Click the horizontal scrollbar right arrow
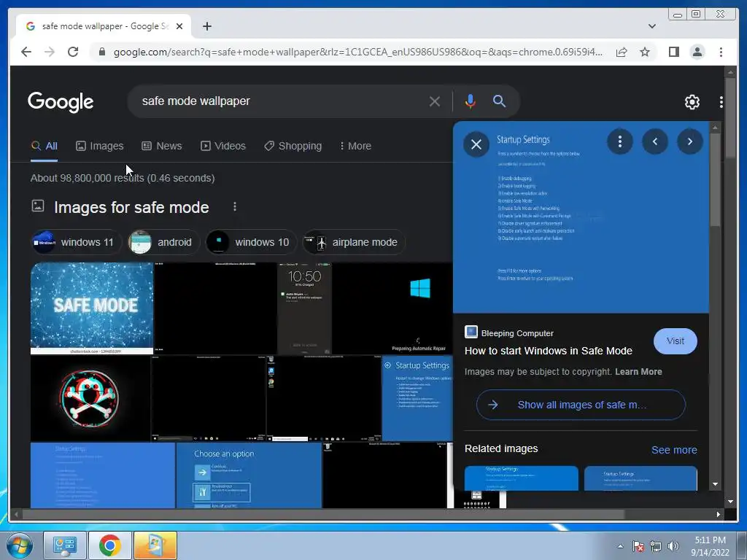 (719, 514)
